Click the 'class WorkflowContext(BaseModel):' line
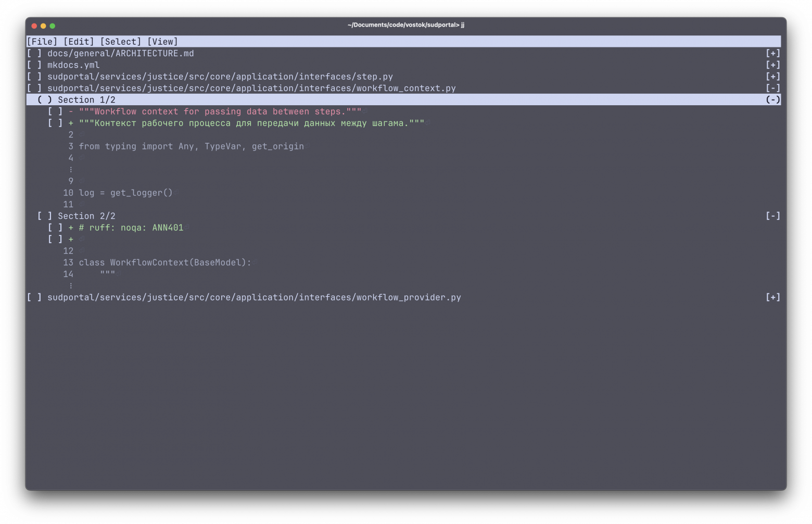This screenshot has width=812, height=524. (165, 263)
